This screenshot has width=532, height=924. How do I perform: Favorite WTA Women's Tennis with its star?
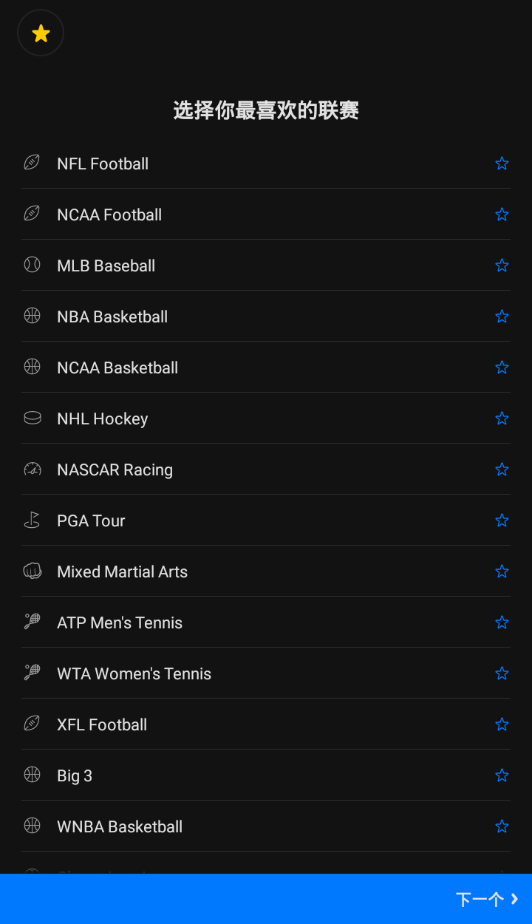point(502,674)
